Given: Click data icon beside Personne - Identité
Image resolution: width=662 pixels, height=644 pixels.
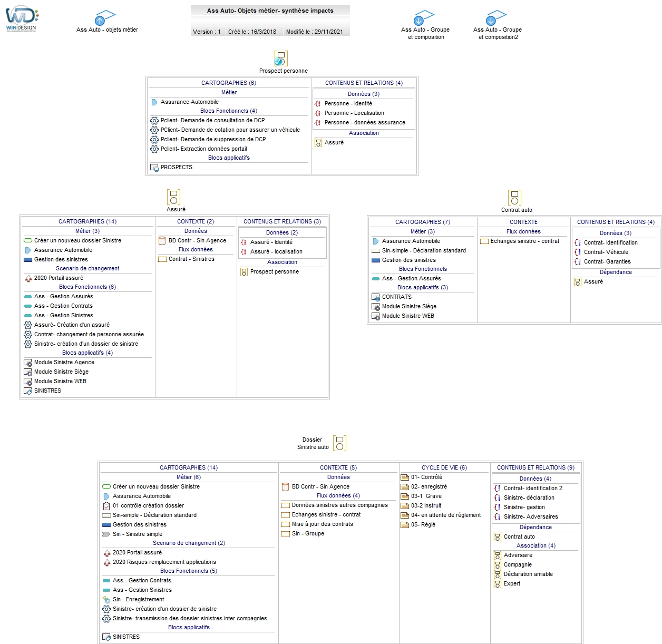Looking at the screenshot, I should click(x=318, y=104).
